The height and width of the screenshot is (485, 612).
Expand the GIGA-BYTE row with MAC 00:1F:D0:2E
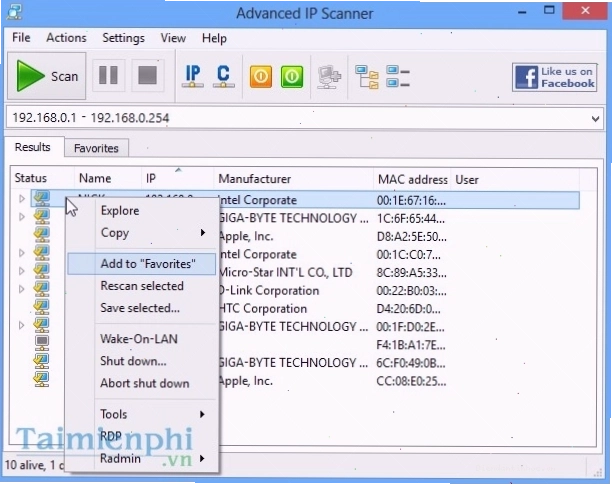(22, 325)
